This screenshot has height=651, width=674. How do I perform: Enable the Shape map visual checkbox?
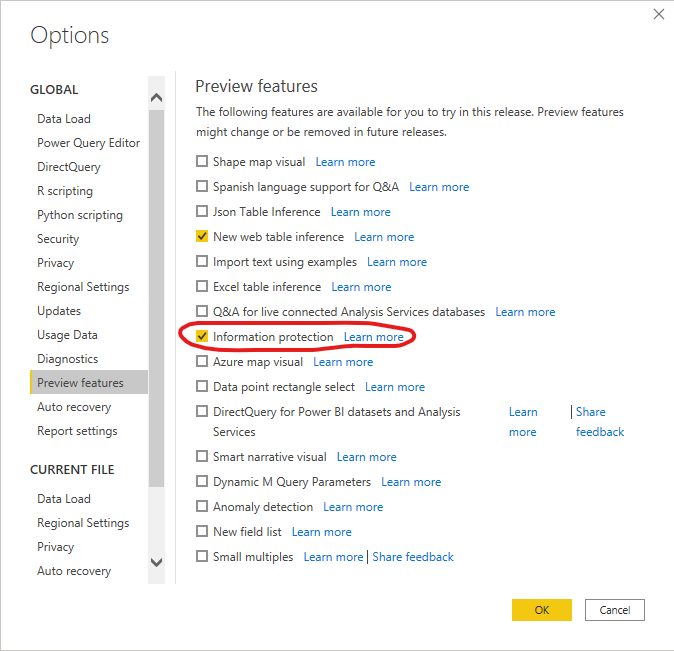(202, 161)
